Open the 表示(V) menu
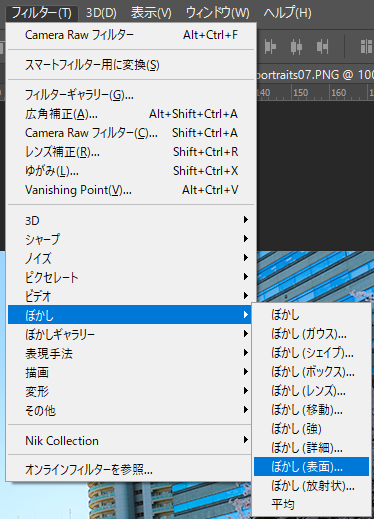The image size is (374, 519). [x=151, y=13]
